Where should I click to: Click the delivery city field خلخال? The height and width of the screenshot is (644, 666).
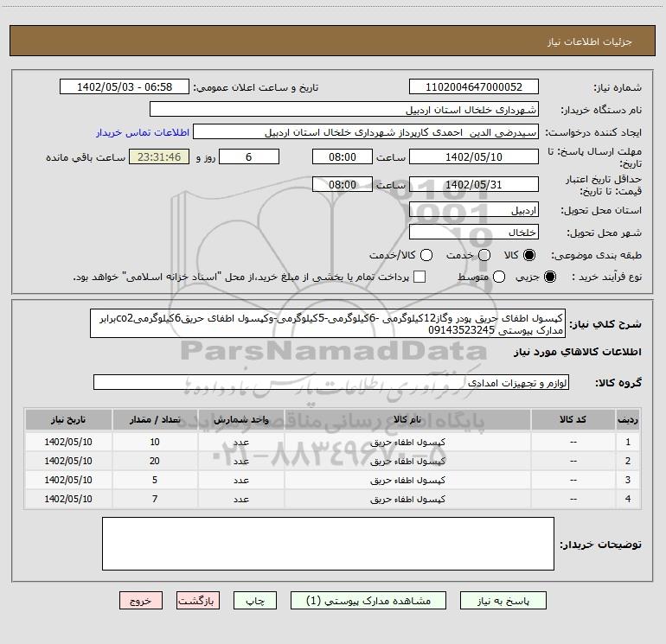click(474, 233)
